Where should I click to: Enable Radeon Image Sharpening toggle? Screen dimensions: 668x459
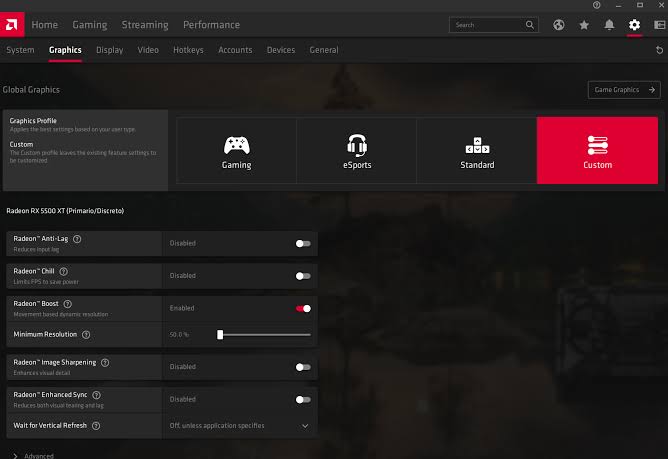(303, 367)
